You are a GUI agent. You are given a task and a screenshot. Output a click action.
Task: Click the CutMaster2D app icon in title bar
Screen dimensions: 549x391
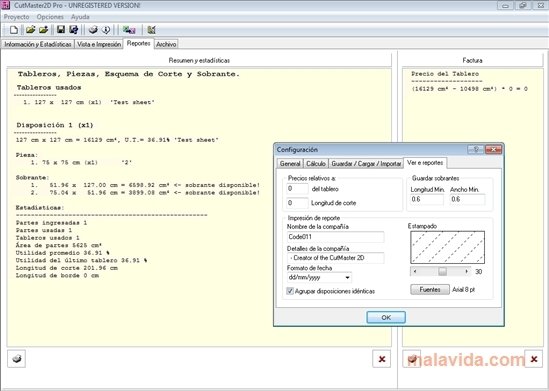pyautogui.click(x=5, y=5)
